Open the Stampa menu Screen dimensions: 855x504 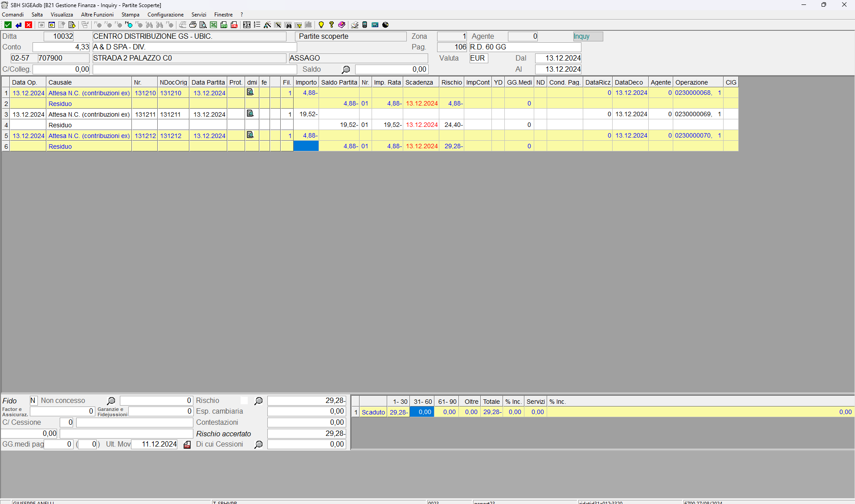[x=130, y=15]
